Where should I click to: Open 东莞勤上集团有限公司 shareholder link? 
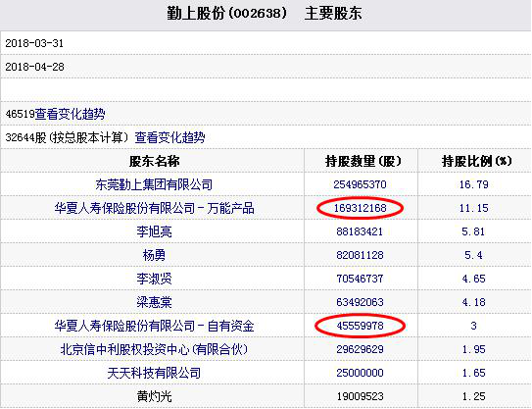[x=154, y=184]
